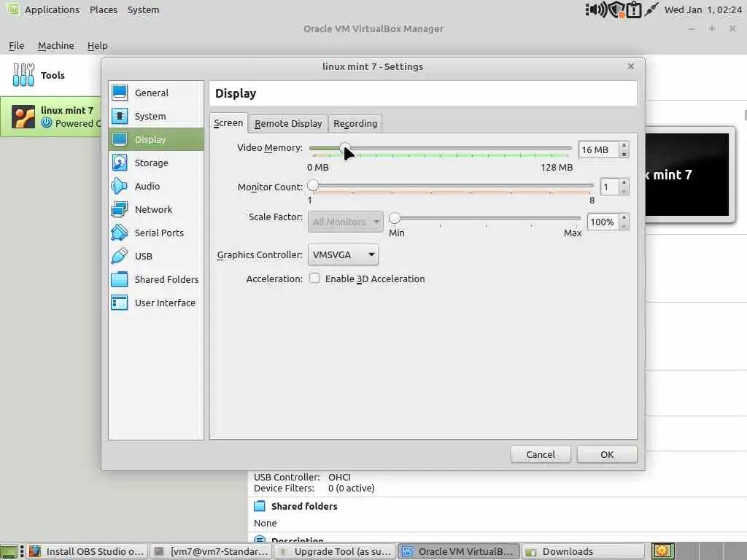
Task: Select linux mint 7 VM icon
Action: pyautogui.click(x=23, y=117)
